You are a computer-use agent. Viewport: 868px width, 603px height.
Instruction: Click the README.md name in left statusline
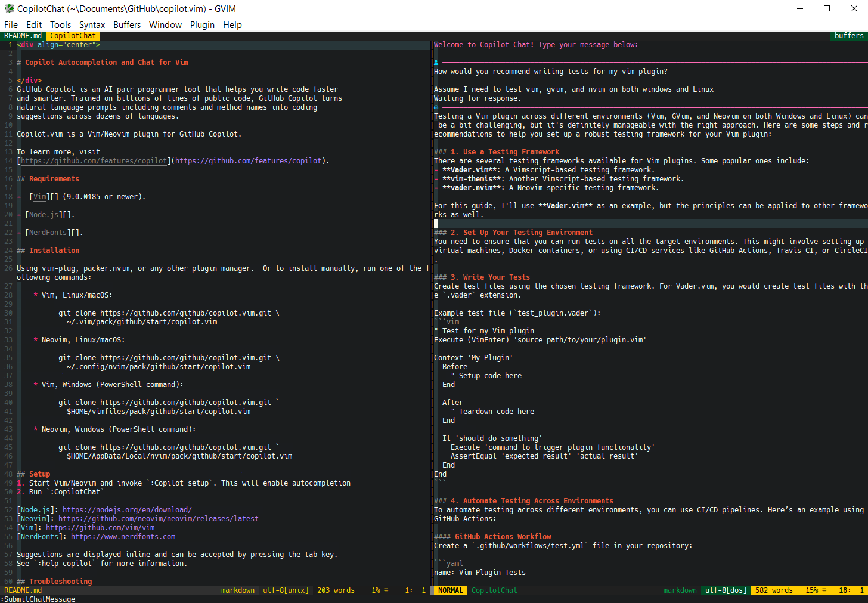pyautogui.click(x=23, y=590)
